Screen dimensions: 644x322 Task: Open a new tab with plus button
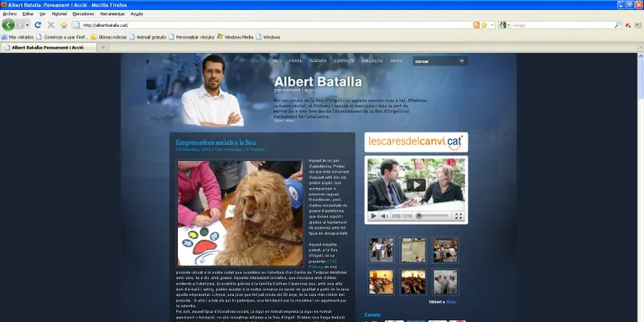[102, 48]
